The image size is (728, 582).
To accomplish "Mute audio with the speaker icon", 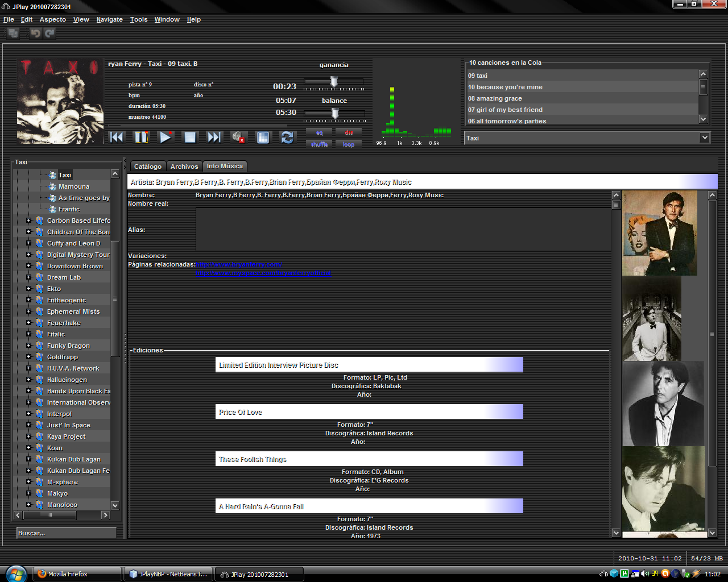I will (238, 137).
